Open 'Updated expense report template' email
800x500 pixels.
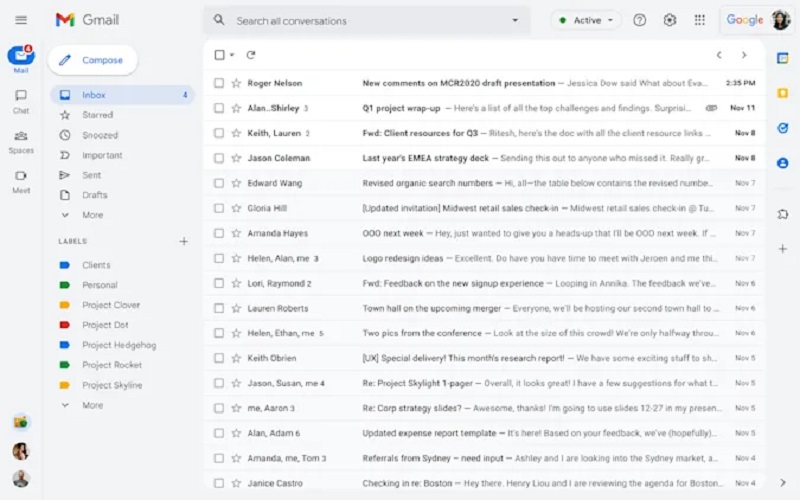pos(484,433)
